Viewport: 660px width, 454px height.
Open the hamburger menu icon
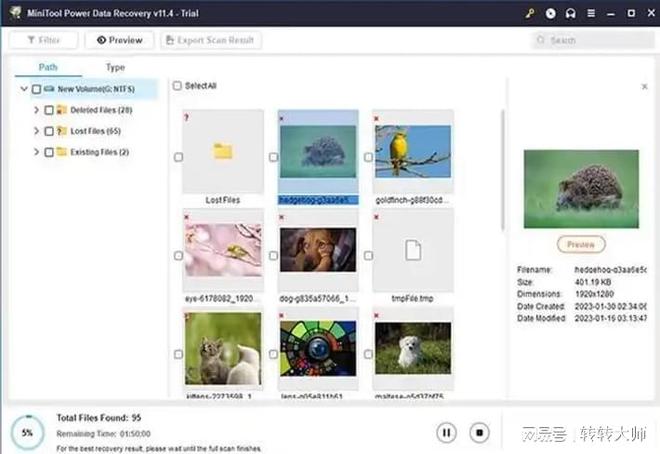[x=591, y=13]
